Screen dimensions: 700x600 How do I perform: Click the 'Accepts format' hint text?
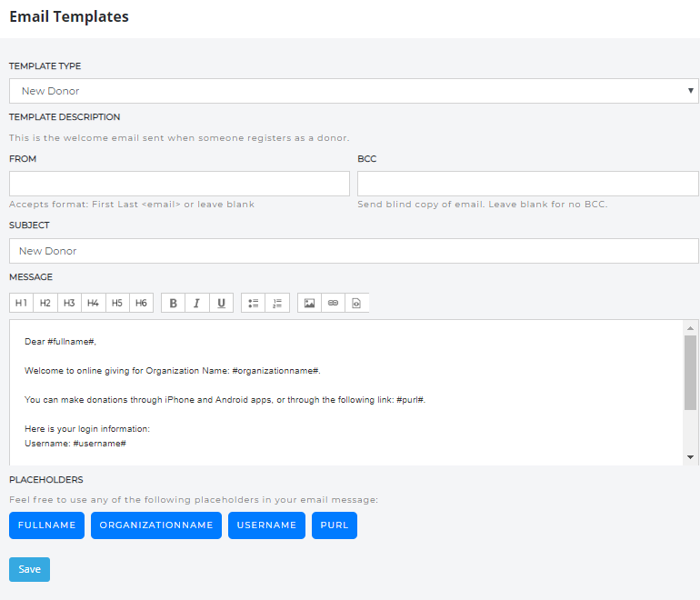tap(132, 204)
